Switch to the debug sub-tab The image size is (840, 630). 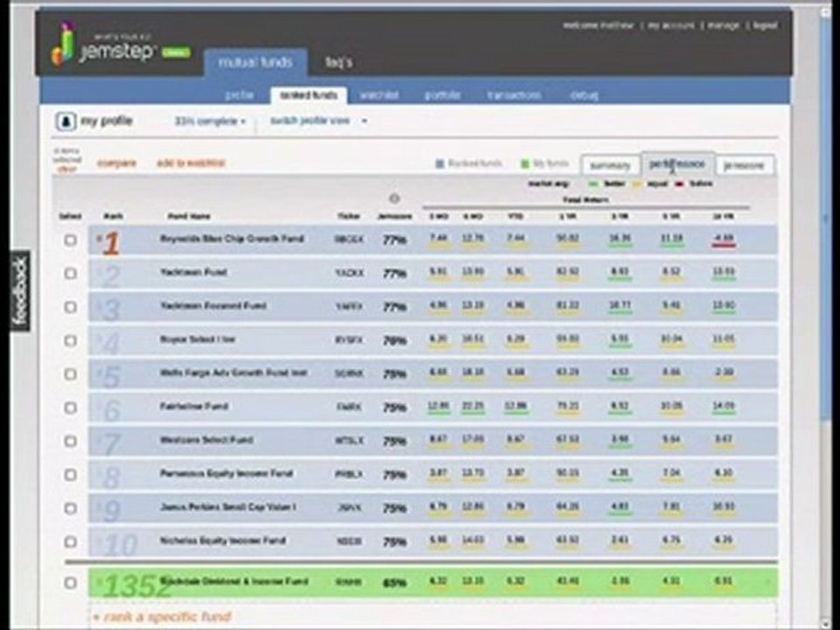click(x=584, y=95)
